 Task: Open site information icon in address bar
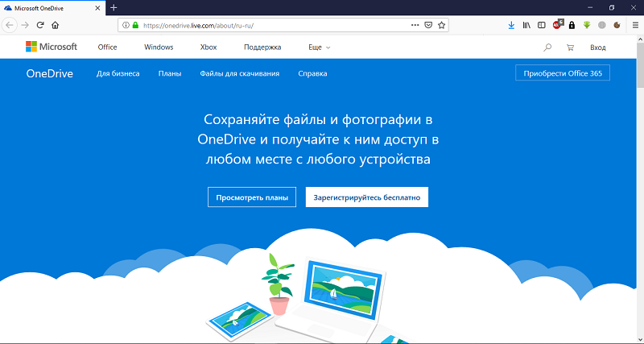[126, 25]
